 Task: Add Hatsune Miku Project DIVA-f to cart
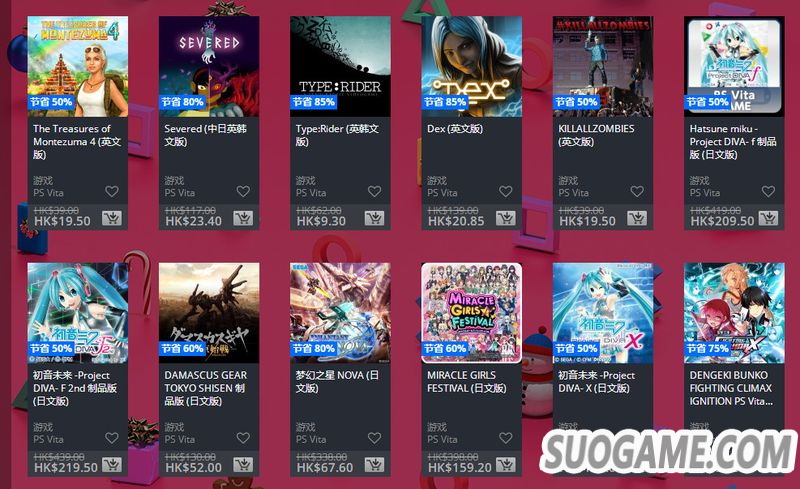tap(768, 218)
